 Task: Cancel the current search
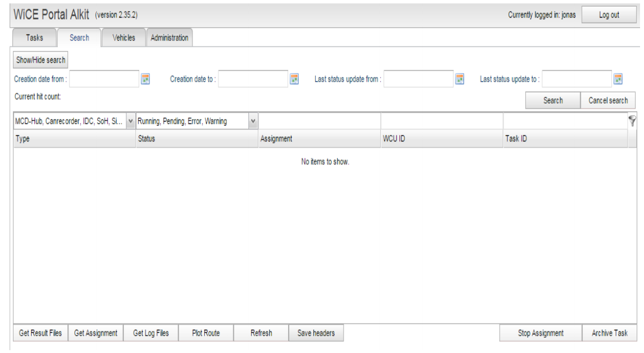608,101
